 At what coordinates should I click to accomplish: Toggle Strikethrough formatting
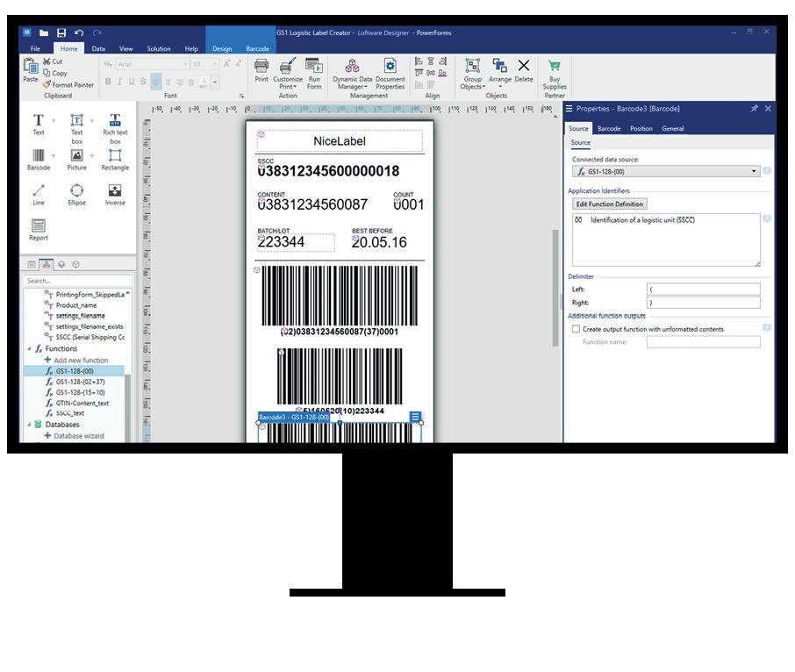pyautogui.click(x=143, y=82)
